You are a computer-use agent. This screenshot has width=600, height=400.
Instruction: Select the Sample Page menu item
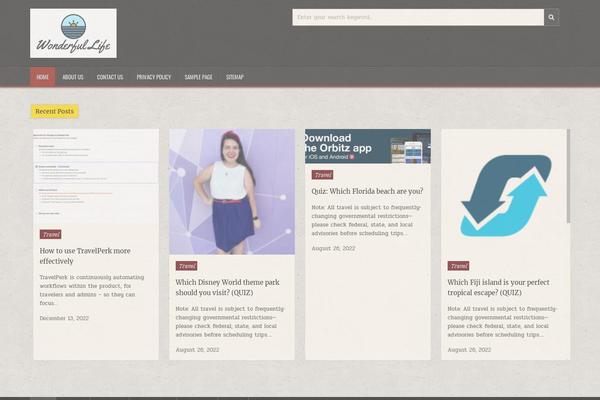pos(198,77)
